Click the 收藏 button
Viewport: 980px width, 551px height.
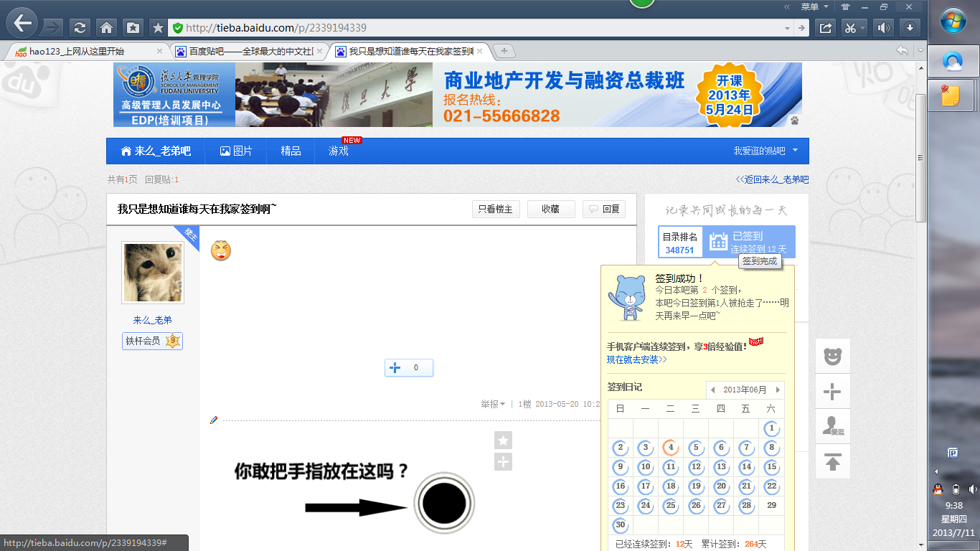point(551,209)
